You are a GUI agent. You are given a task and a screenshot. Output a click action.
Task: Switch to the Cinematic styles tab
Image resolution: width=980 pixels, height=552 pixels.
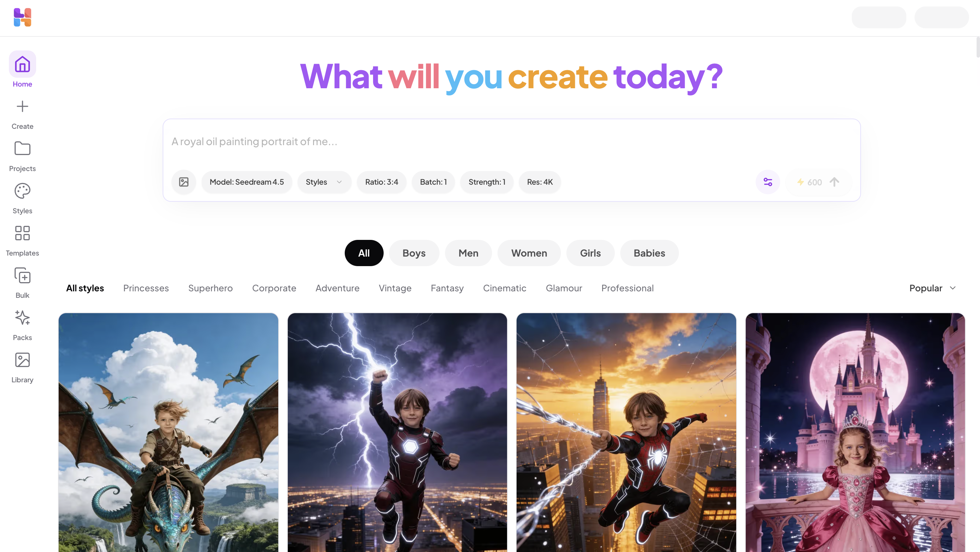tap(504, 288)
